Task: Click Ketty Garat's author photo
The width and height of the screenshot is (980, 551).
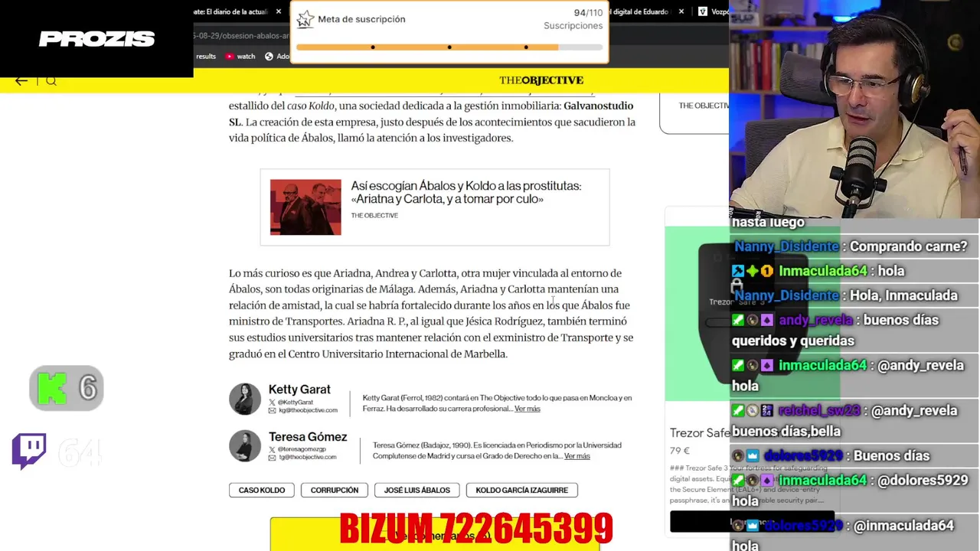Action: (245, 399)
